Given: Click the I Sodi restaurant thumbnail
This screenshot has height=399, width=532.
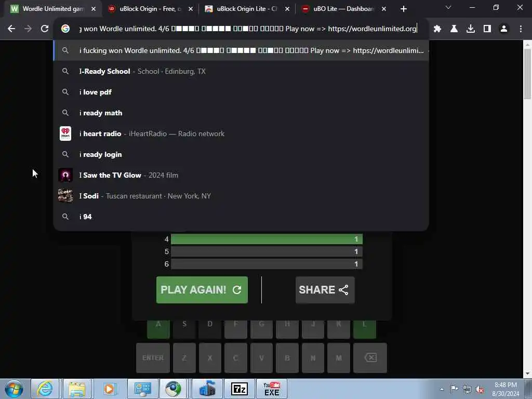Looking at the screenshot, I should [x=65, y=196].
